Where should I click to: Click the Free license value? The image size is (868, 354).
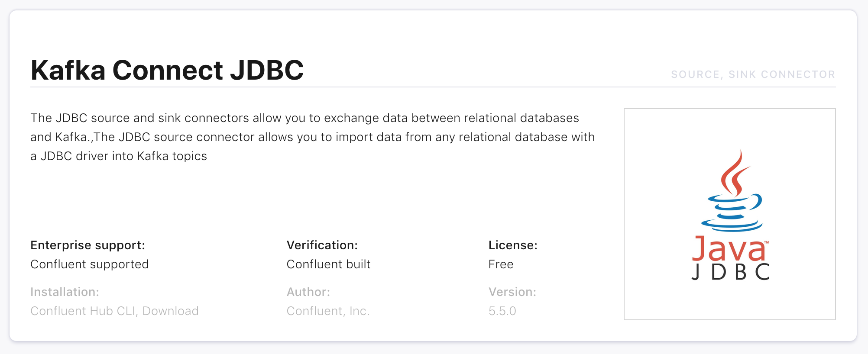501,264
